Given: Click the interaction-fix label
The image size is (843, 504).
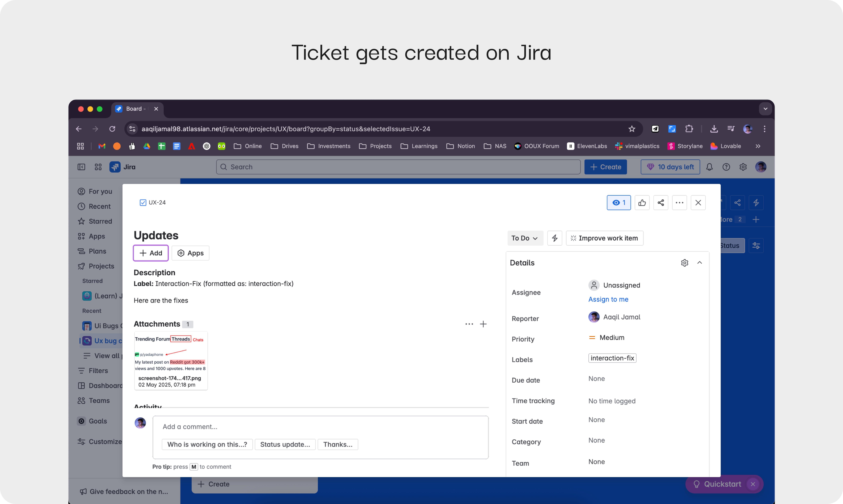Looking at the screenshot, I should click(x=612, y=358).
